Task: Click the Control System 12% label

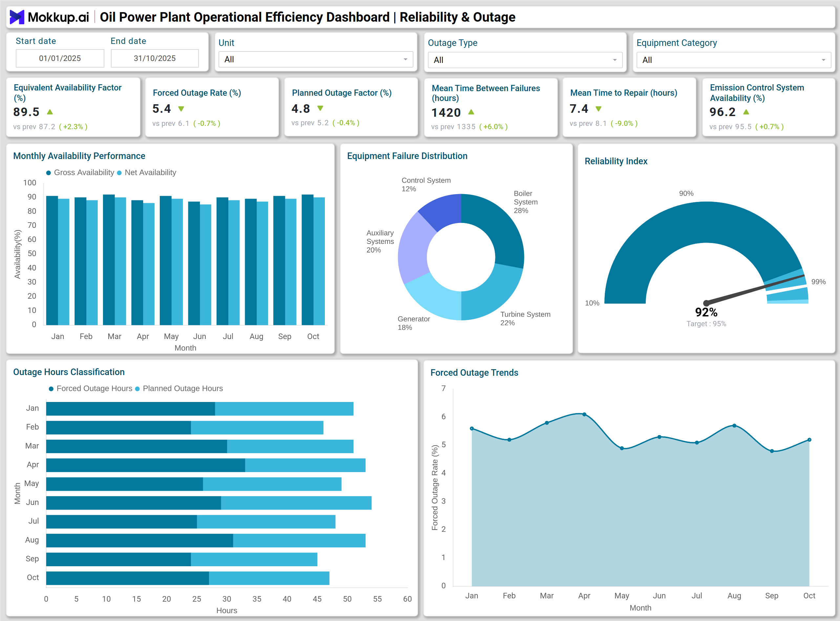Action: [x=426, y=185]
